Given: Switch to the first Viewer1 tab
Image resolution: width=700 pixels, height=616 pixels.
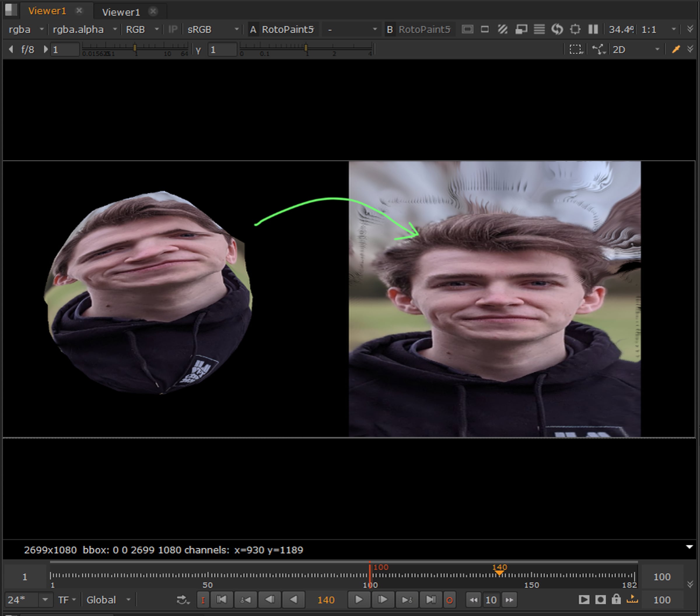Looking at the screenshot, I should (47, 11).
